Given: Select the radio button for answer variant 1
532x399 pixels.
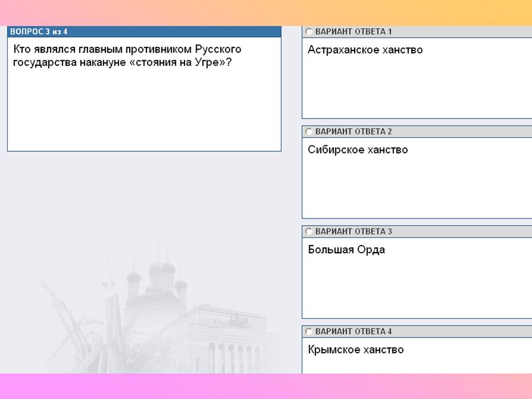Looking at the screenshot, I should [x=309, y=32].
